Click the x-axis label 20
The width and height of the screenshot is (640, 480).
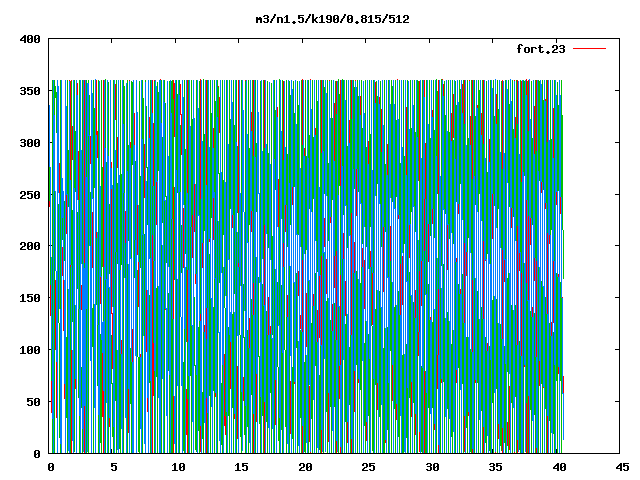tap(305, 467)
